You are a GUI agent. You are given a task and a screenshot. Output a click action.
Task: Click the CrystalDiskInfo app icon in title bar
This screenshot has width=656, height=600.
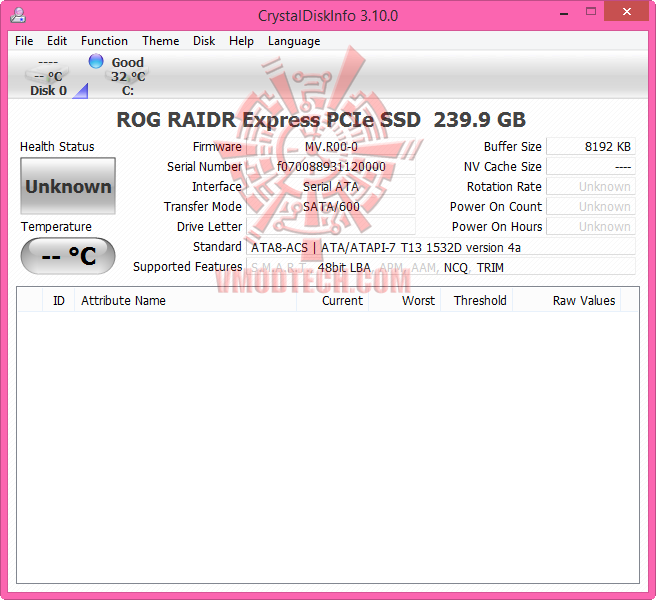pos(18,15)
